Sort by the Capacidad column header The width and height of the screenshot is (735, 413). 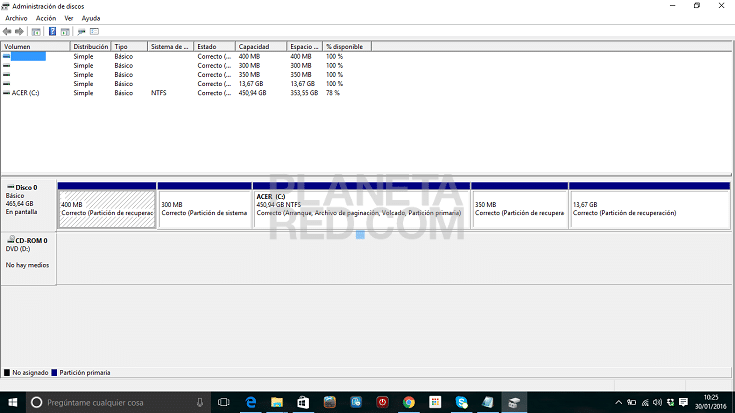click(260, 46)
